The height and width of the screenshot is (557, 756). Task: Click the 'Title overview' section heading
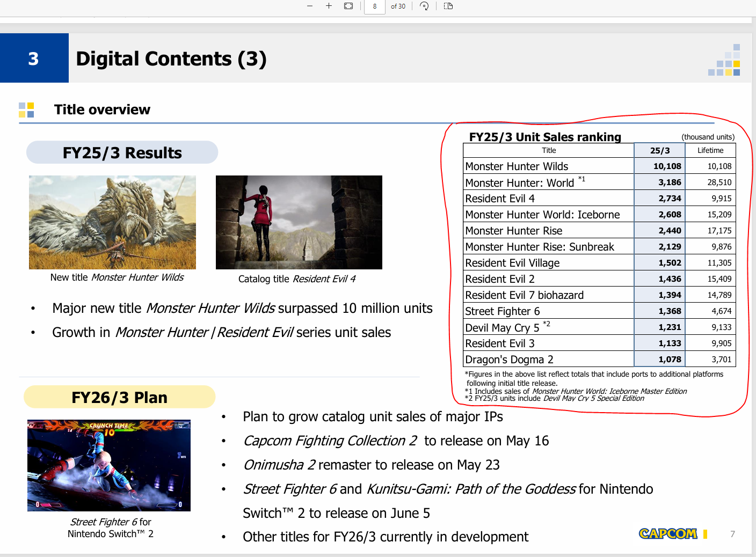tap(102, 109)
